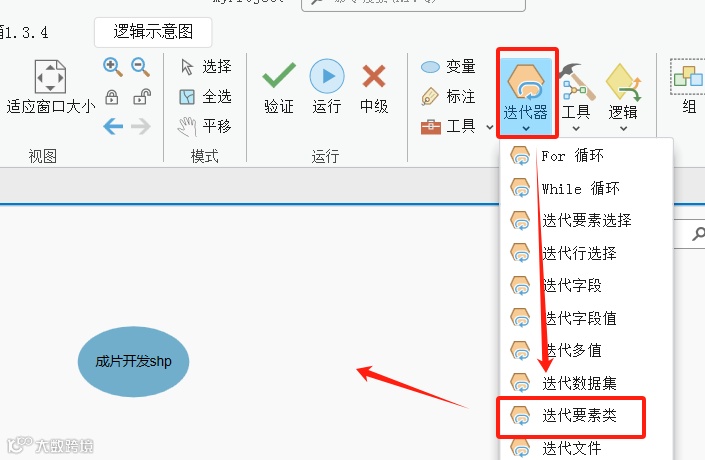The image size is (705, 460).
Task: Zoom out with the magnifier minus icon
Action: click(x=140, y=67)
